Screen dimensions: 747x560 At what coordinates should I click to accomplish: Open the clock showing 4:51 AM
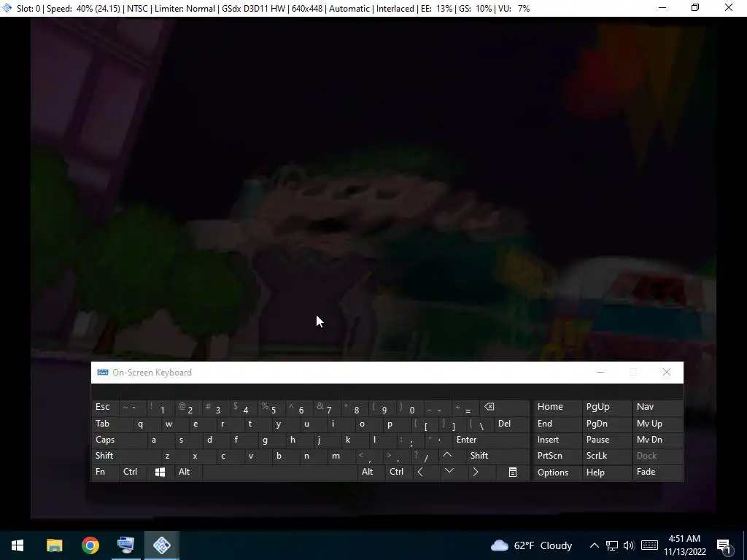click(684, 545)
